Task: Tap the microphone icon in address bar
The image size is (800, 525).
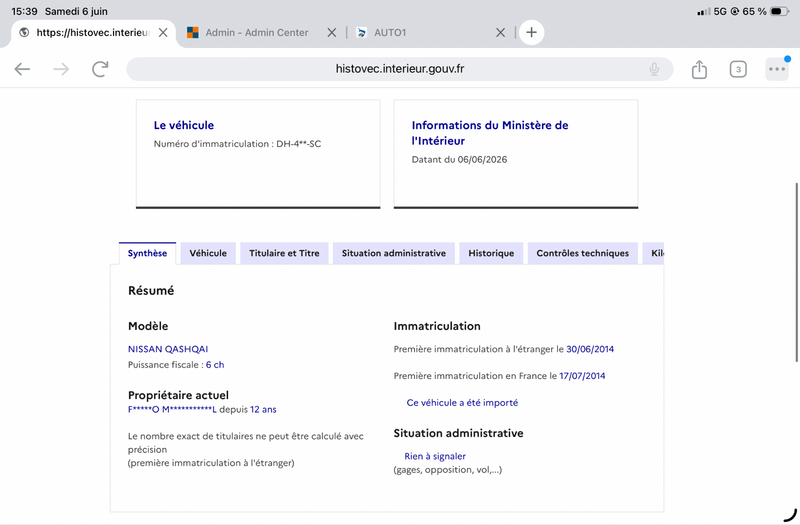Action: click(654, 69)
